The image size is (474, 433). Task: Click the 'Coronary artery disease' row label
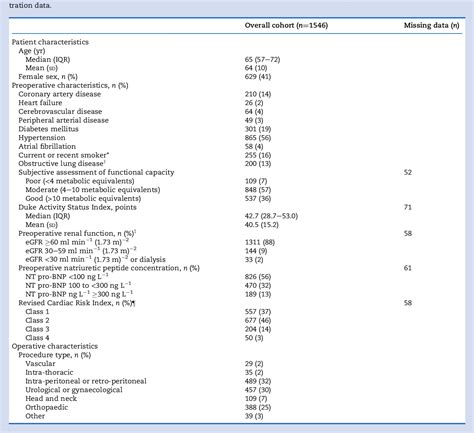pyautogui.click(x=60, y=94)
